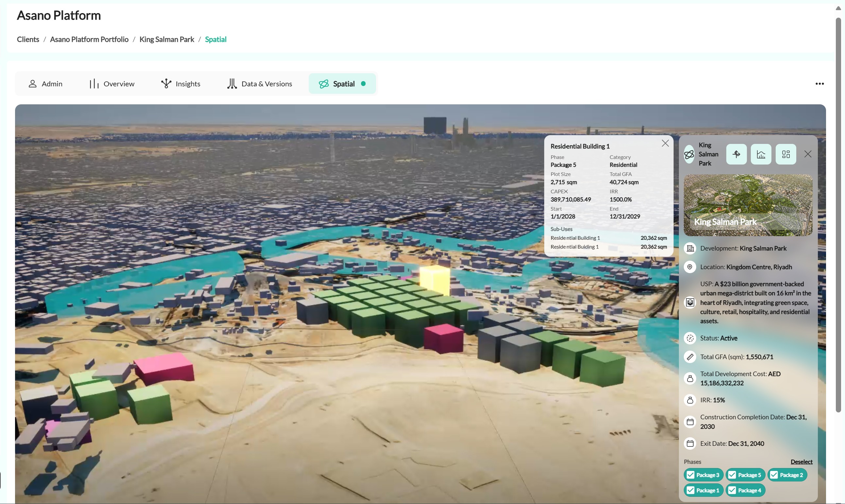Click the Admin user icon
Image resolution: width=845 pixels, height=504 pixels.
pyautogui.click(x=33, y=84)
